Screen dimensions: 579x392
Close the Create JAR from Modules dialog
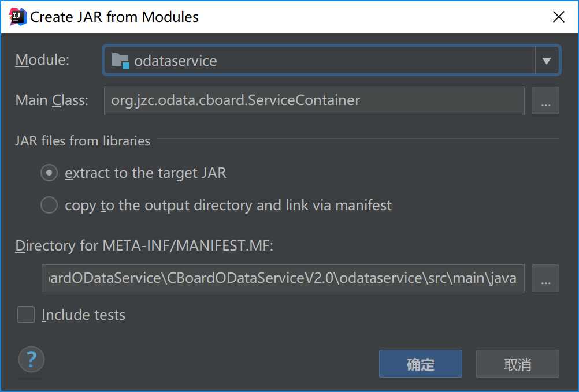(x=559, y=17)
